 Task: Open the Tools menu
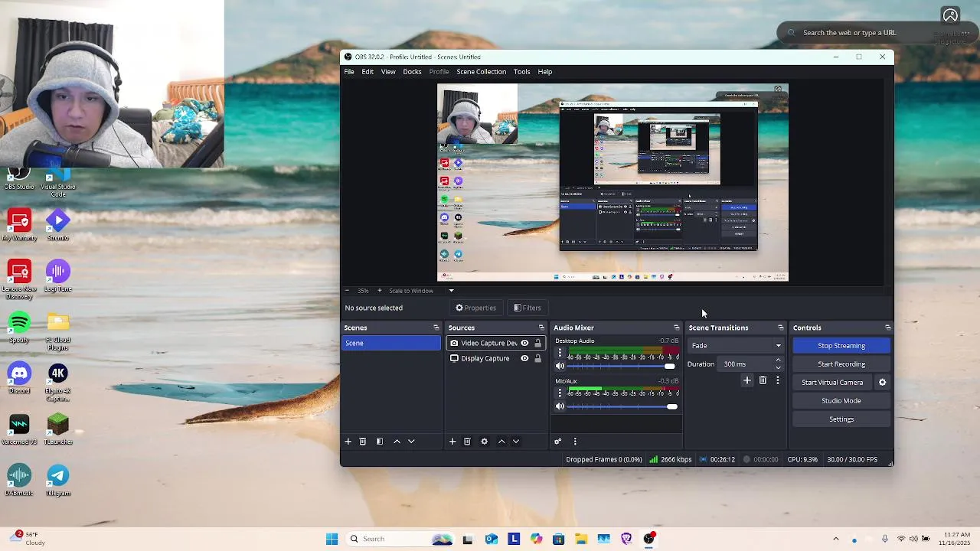521,72
